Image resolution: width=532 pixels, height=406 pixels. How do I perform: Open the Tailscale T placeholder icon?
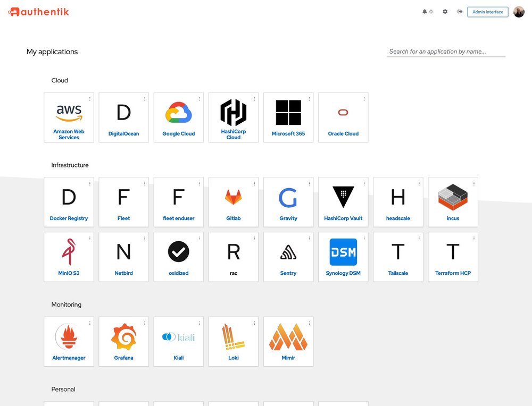click(x=398, y=252)
